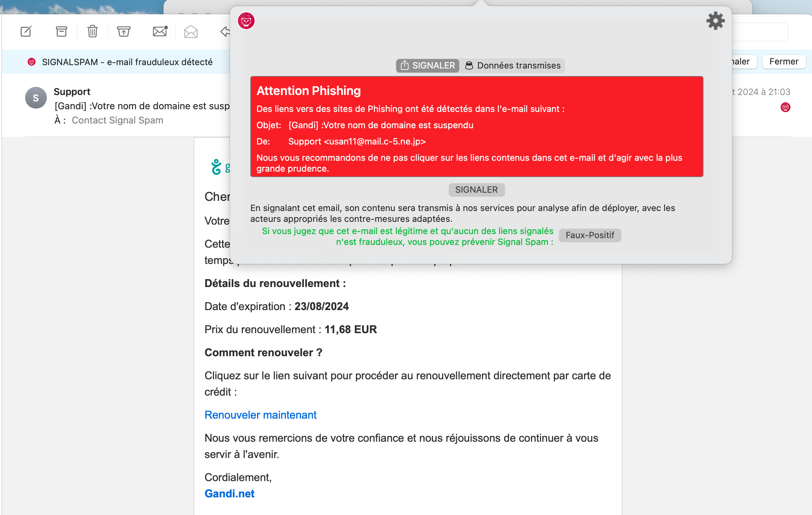Click the partially hidden Signaler banner button
Screen dimensions: 812x515
(744, 62)
